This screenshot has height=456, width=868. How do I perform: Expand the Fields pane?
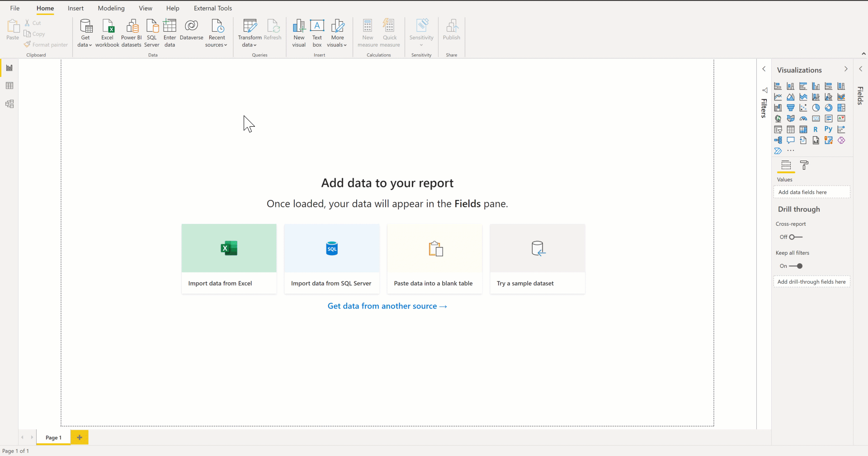(861, 69)
